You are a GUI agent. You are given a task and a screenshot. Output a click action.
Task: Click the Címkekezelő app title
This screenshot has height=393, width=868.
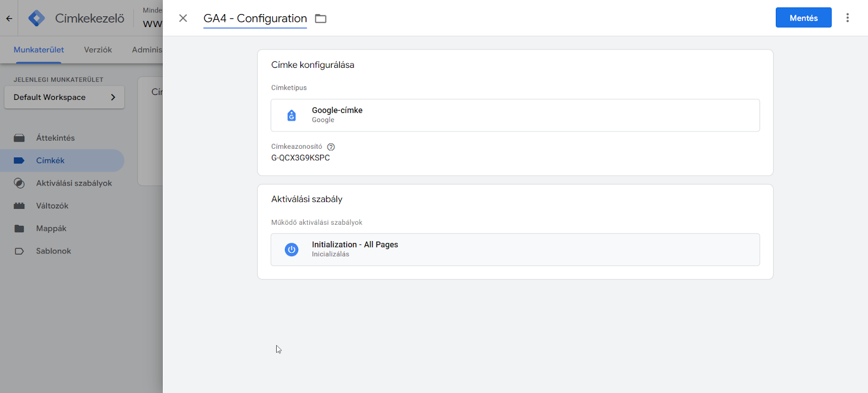coord(90,18)
